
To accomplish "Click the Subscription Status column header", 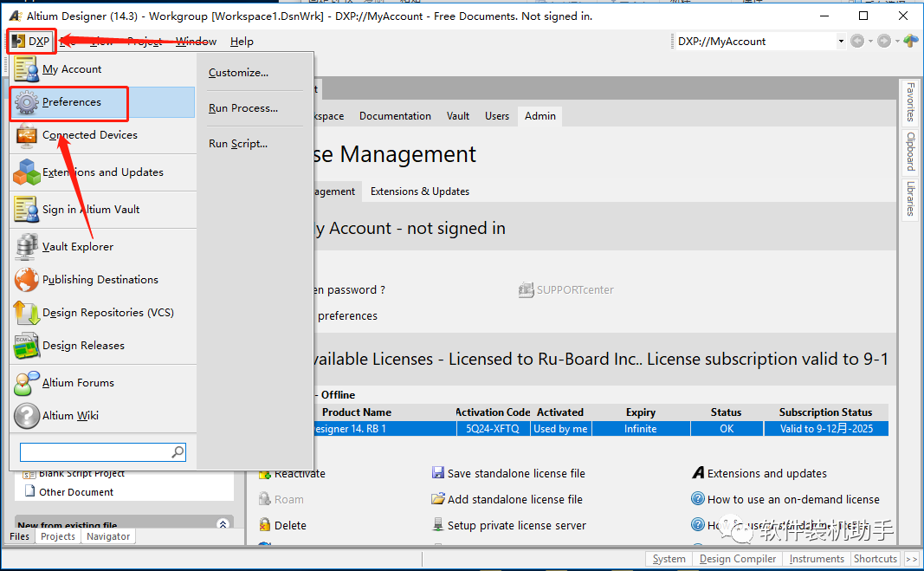I will [x=825, y=412].
